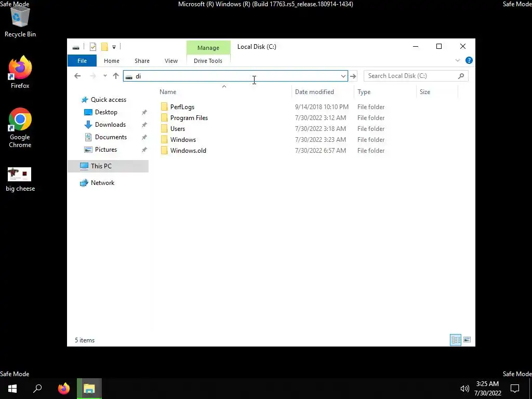Screen dimensions: 532x399
Task: Expand the ribbon with chevron arrow
Action: (457, 60)
